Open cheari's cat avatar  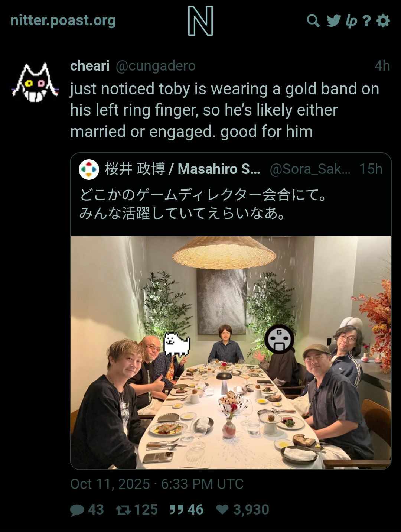point(35,82)
